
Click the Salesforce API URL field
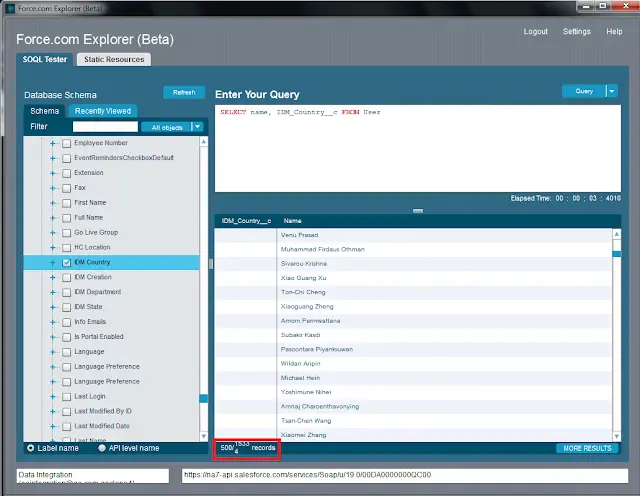click(404, 476)
